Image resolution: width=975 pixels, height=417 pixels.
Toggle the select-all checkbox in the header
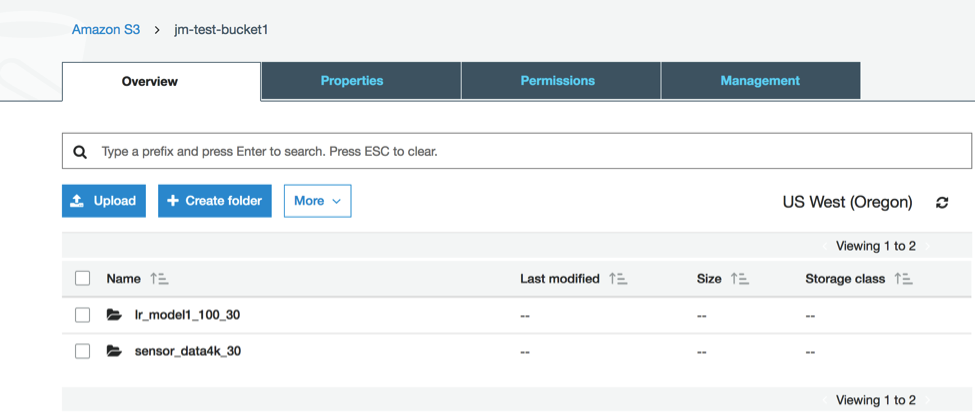(x=83, y=279)
